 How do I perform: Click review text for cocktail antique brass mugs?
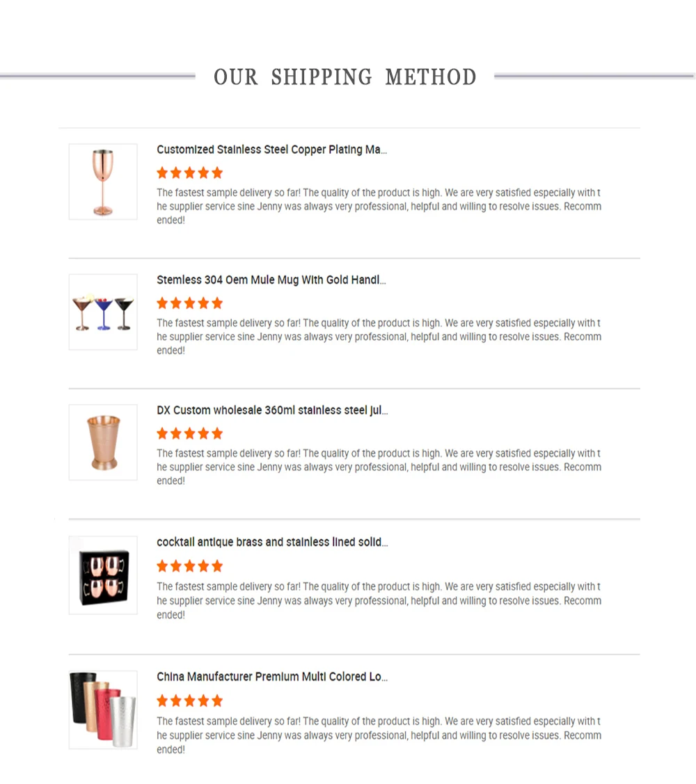379,600
